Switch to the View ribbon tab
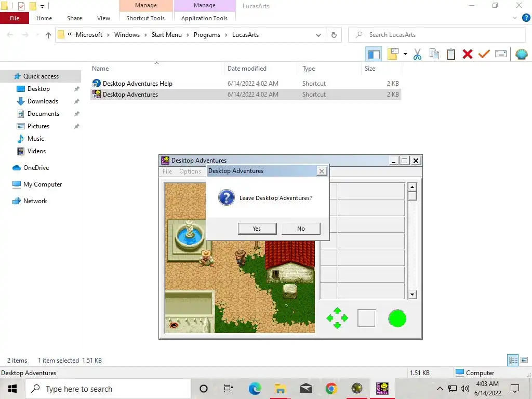Image resolution: width=532 pixels, height=399 pixels. pos(103,18)
